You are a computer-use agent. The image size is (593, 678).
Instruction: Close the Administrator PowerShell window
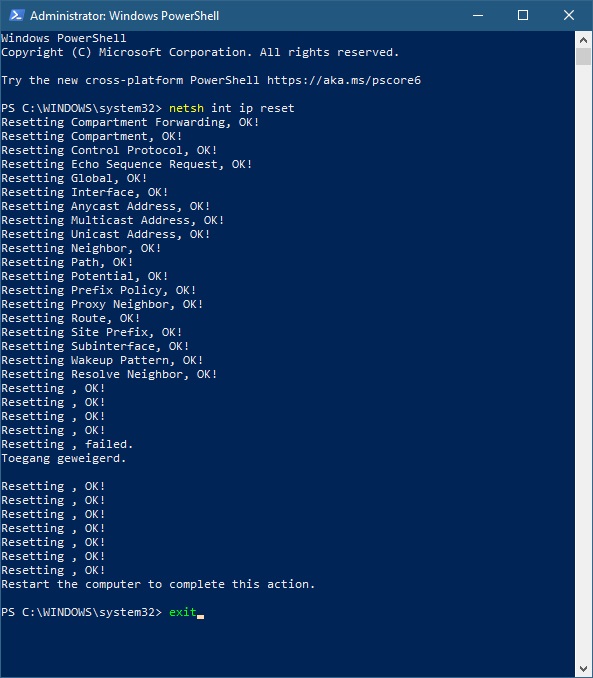point(569,16)
